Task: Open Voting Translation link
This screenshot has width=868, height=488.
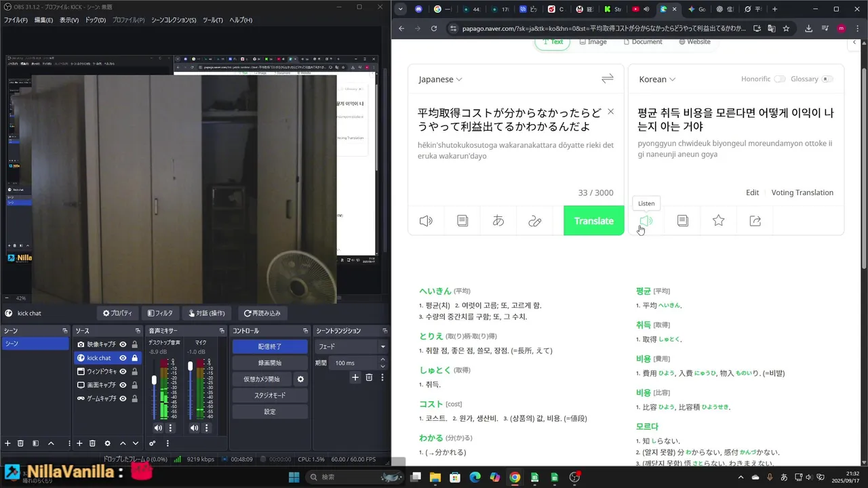Action: click(x=802, y=192)
